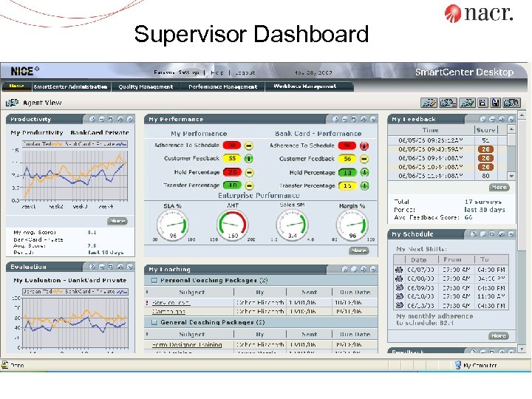Image resolution: width=532 pixels, height=399 pixels.
Task: Switch to the Performance Management tab
Action: coord(222,87)
